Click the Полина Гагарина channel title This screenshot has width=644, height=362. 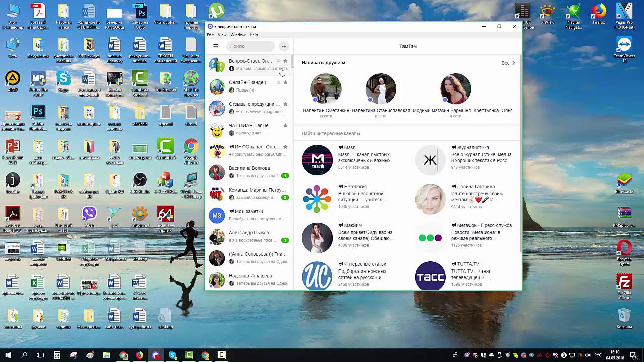(475, 187)
